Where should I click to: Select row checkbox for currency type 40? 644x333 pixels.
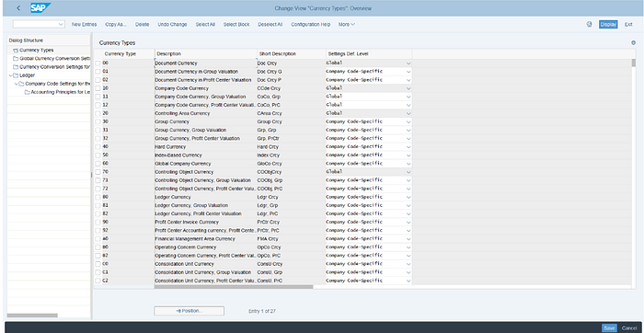(98, 147)
